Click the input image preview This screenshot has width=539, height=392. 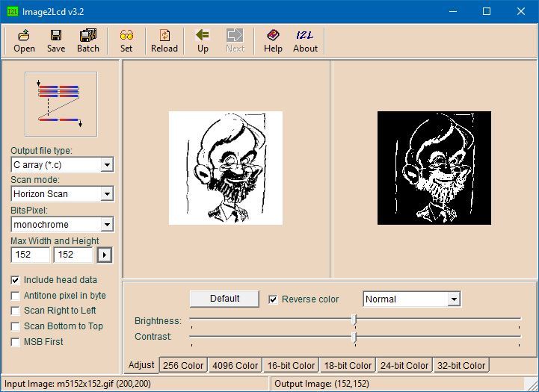coord(226,168)
